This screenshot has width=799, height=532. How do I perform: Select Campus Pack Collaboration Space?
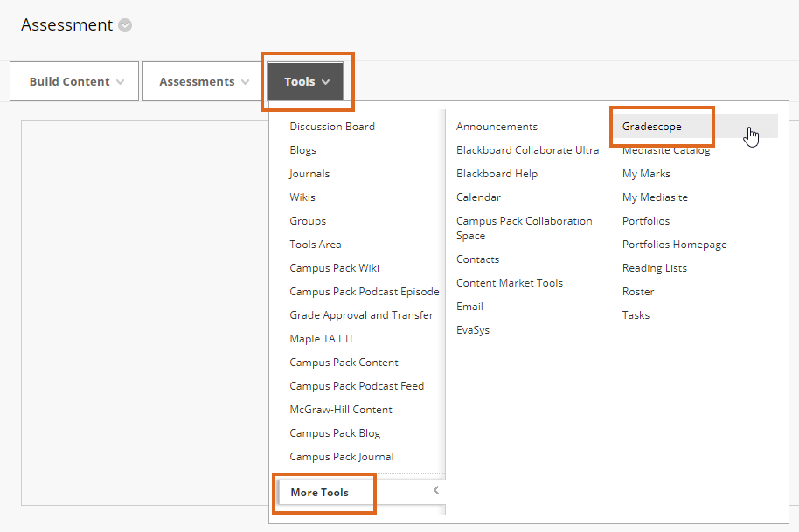[x=524, y=228]
